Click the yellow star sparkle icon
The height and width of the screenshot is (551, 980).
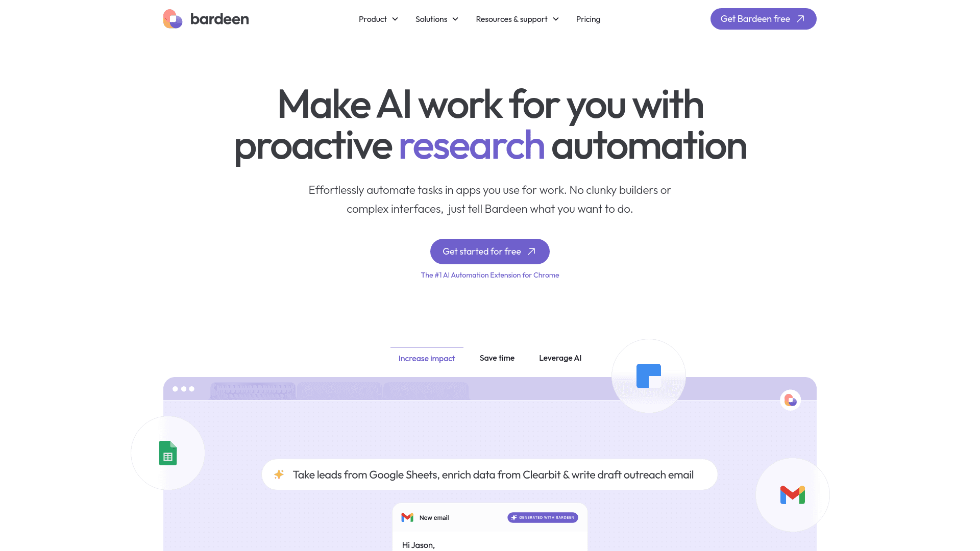(x=279, y=474)
